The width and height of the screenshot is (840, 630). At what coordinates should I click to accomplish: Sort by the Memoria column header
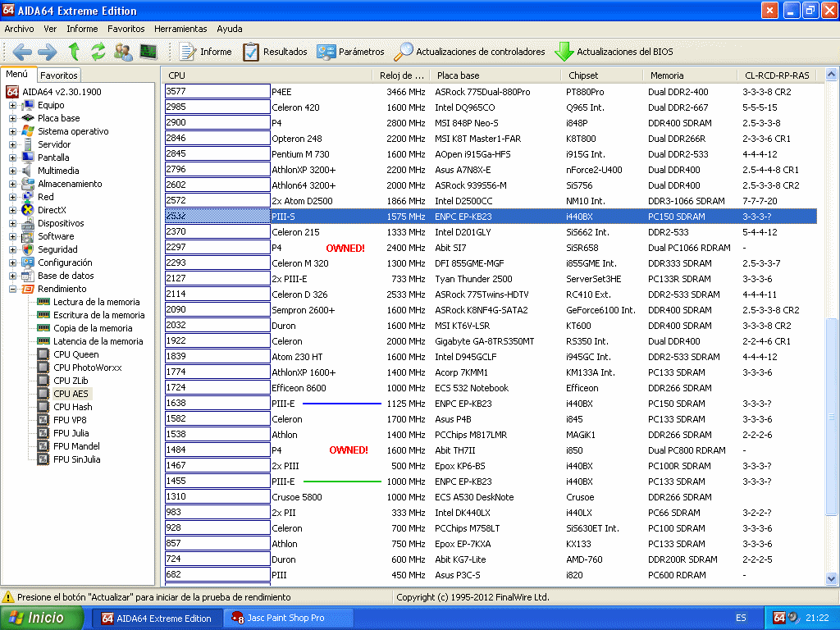point(690,75)
